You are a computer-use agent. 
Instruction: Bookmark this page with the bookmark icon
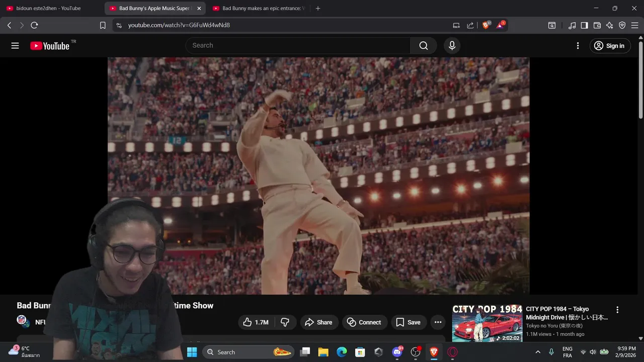[103, 25]
